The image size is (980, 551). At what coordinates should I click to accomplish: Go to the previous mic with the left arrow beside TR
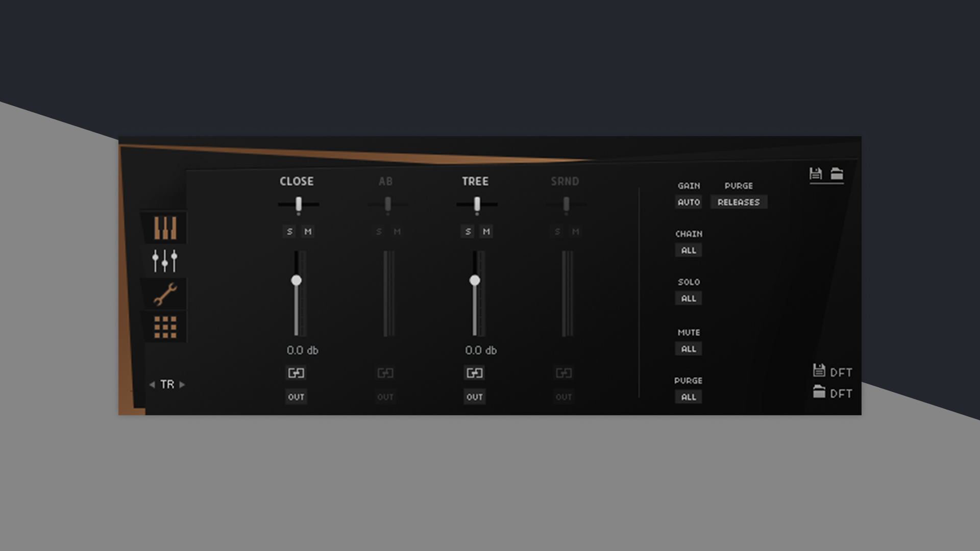[152, 385]
